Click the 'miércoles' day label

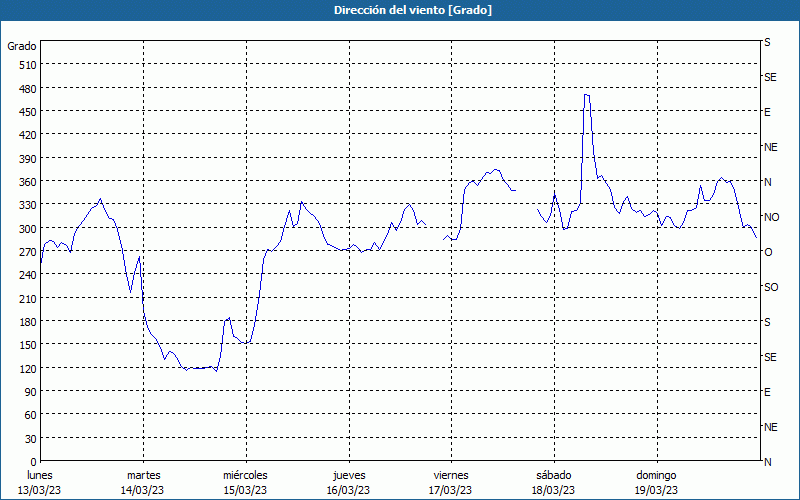[x=245, y=476]
